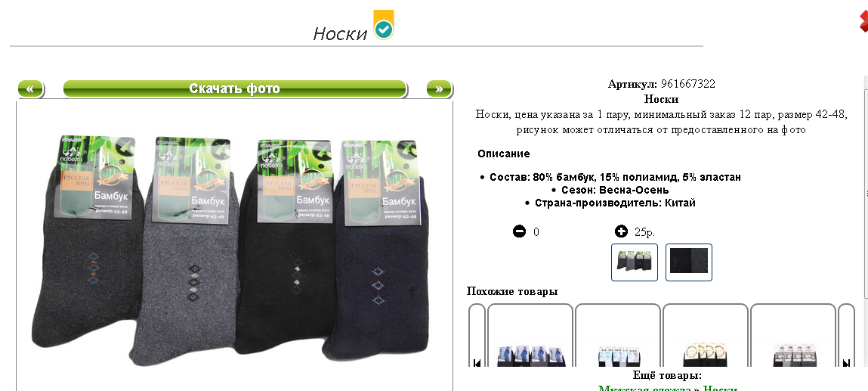This screenshot has height=391, width=868.
Task: Open fourth similar product item
Action: click(x=793, y=335)
